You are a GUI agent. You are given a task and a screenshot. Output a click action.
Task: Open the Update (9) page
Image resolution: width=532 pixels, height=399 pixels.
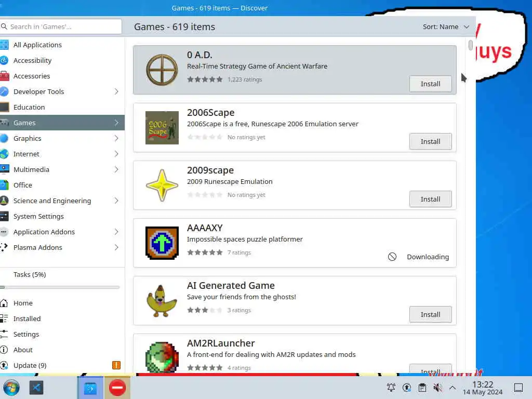tap(62, 365)
